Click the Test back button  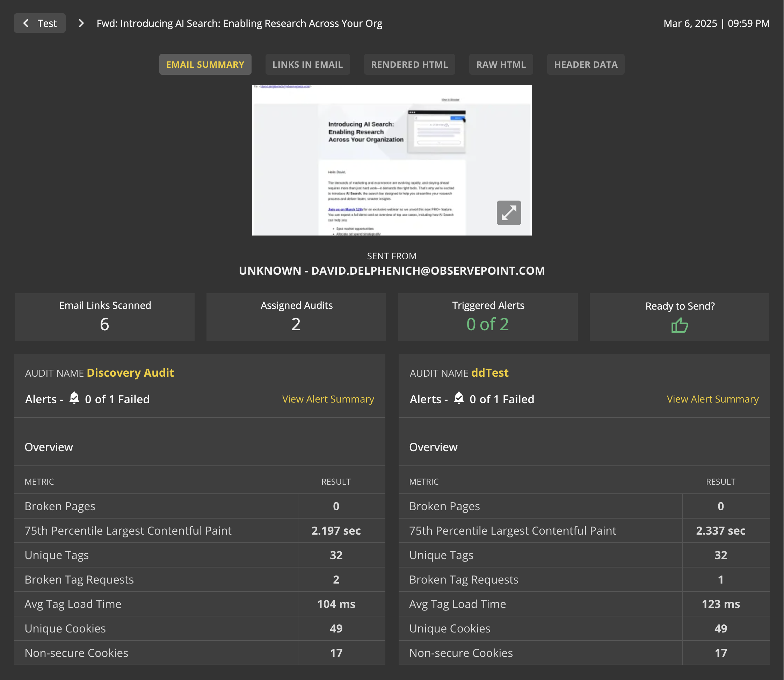click(47, 23)
